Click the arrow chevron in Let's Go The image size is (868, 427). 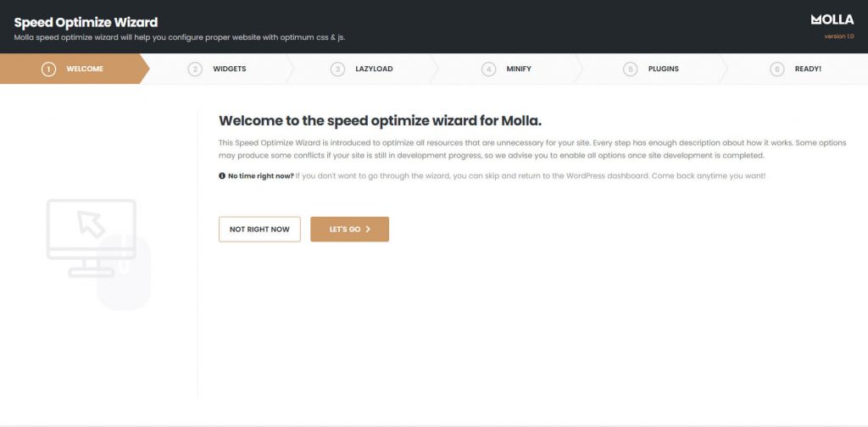(x=368, y=229)
